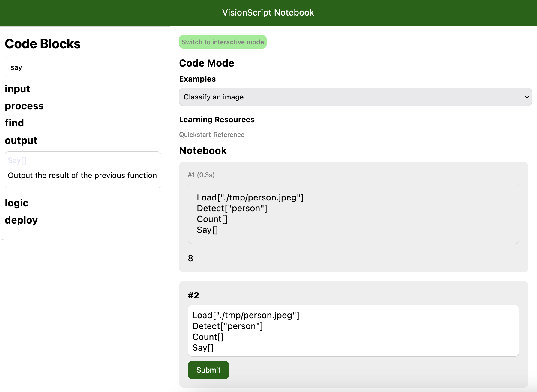Expand the deploy category
Screen dimensions: 537x392
tap(21, 220)
